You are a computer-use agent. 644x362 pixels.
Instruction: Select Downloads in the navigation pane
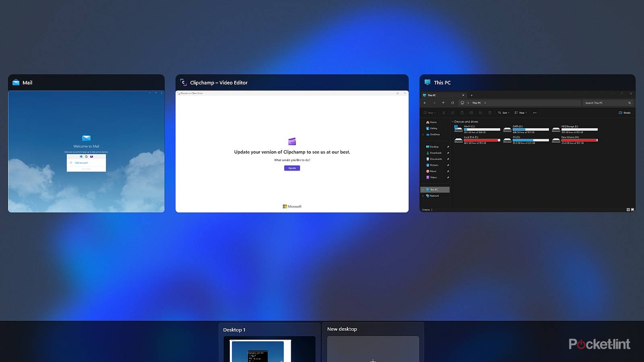pyautogui.click(x=436, y=153)
